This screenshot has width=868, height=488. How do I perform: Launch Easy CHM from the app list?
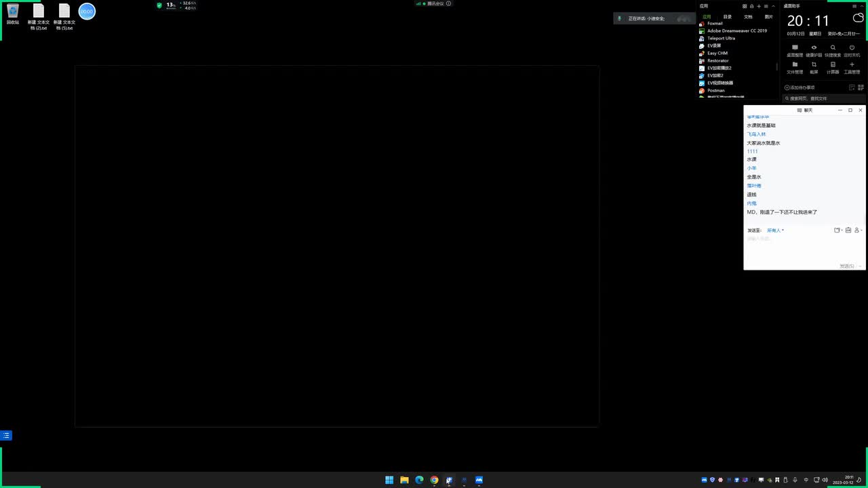(x=717, y=53)
